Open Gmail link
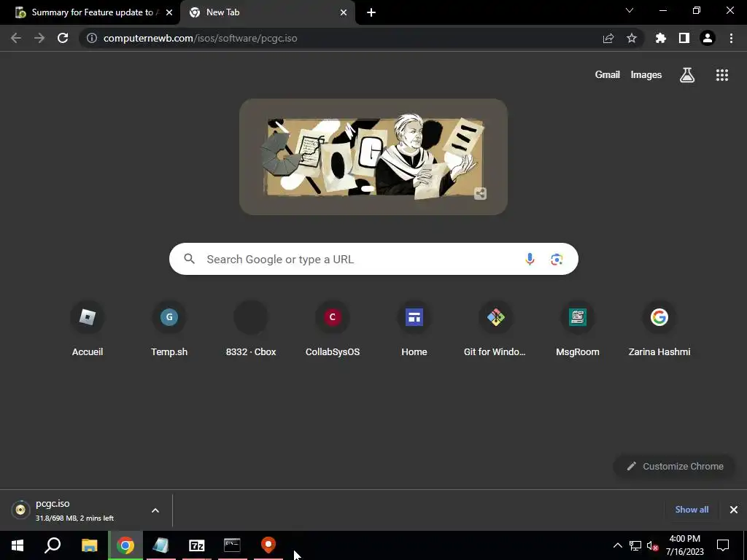The image size is (747, 560). click(x=608, y=75)
